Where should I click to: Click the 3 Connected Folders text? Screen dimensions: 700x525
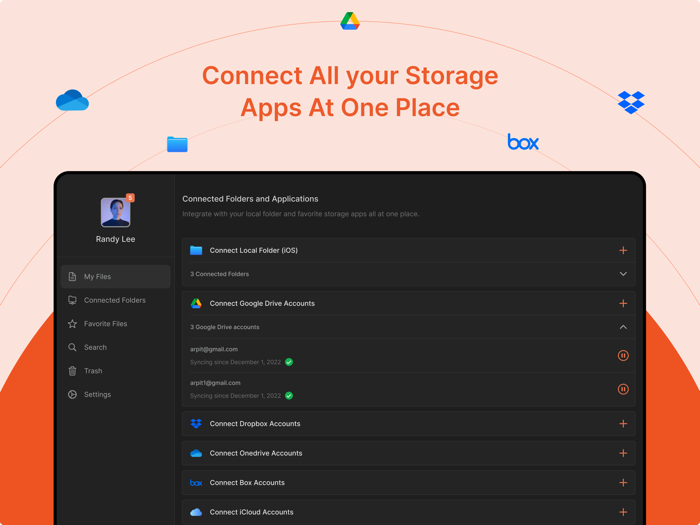220,274
